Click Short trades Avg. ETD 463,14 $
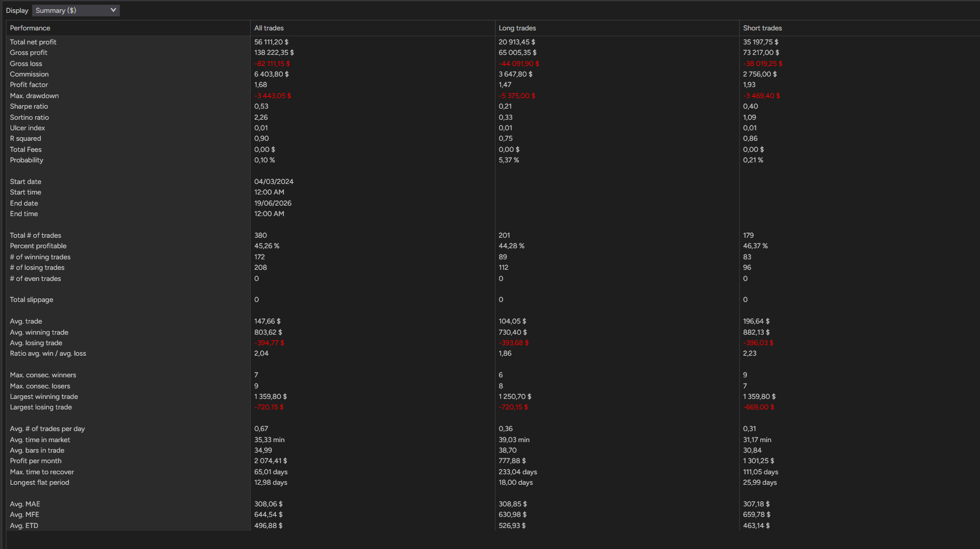The image size is (980, 549). tap(756, 526)
